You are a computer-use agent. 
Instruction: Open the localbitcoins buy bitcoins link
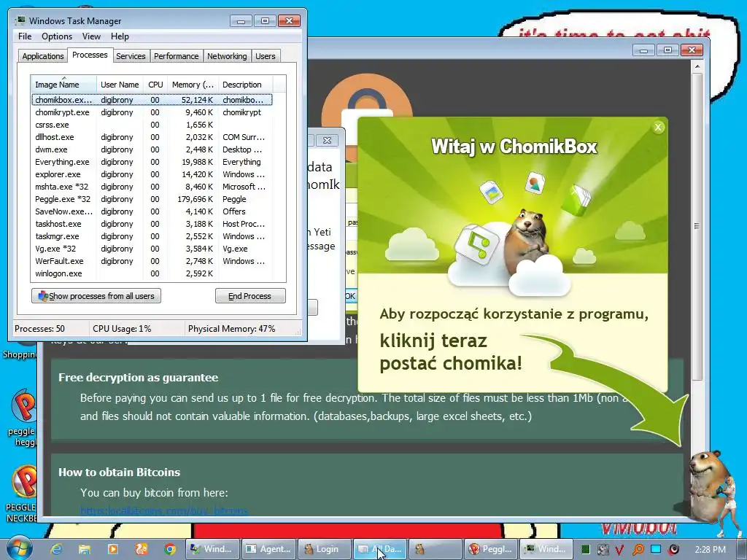point(164,510)
